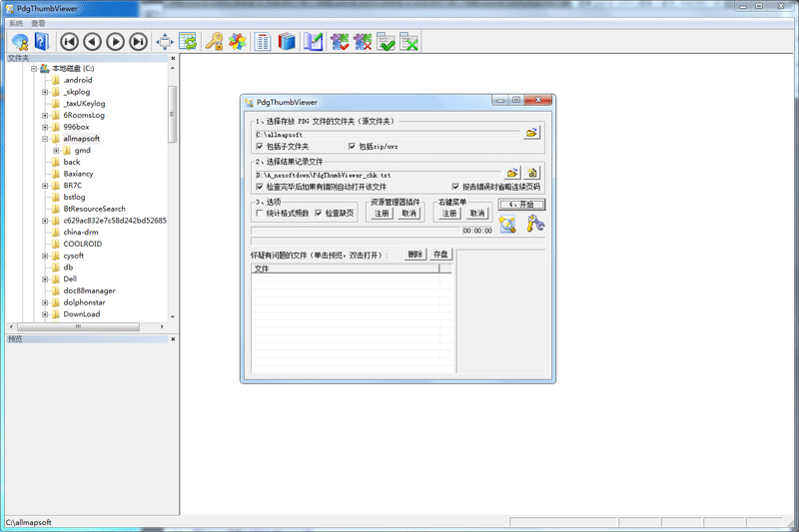Click the red and blue books toolbar icon
Image resolution: width=799 pixels, height=532 pixels.
[287, 42]
